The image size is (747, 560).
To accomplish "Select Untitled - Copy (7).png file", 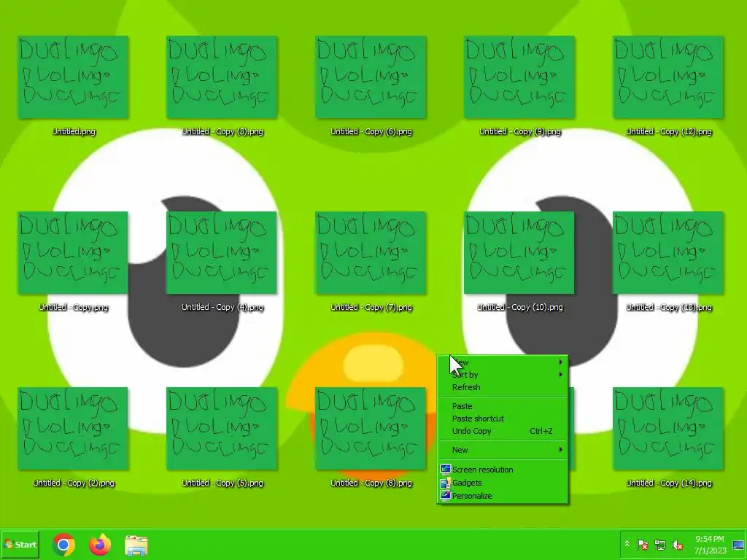I will 371,262.
